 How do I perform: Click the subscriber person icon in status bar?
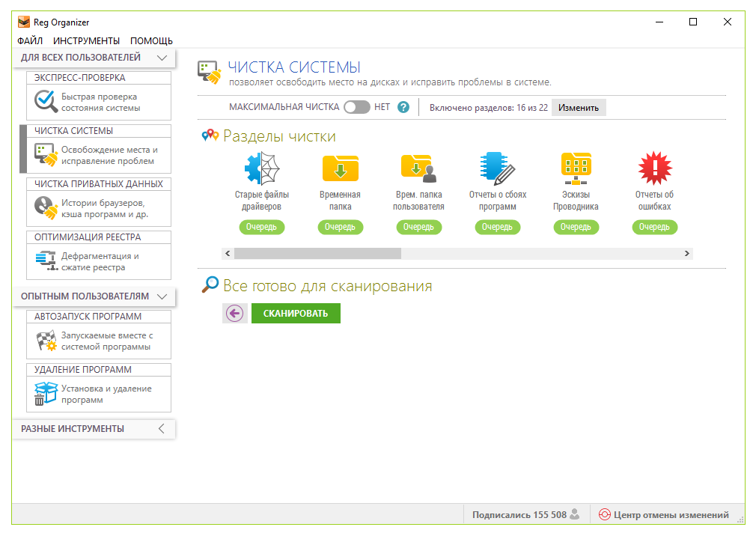[x=574, y=514]
